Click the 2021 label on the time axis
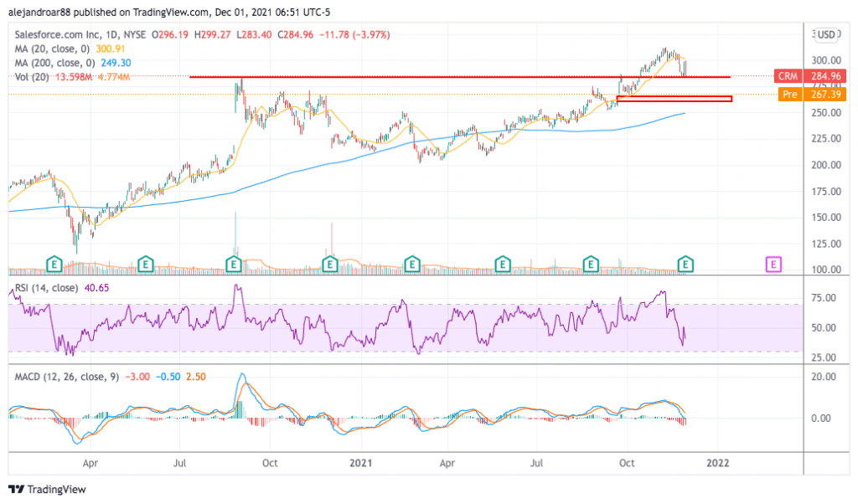This screenshot has width=858, height=504. [360, 463]
